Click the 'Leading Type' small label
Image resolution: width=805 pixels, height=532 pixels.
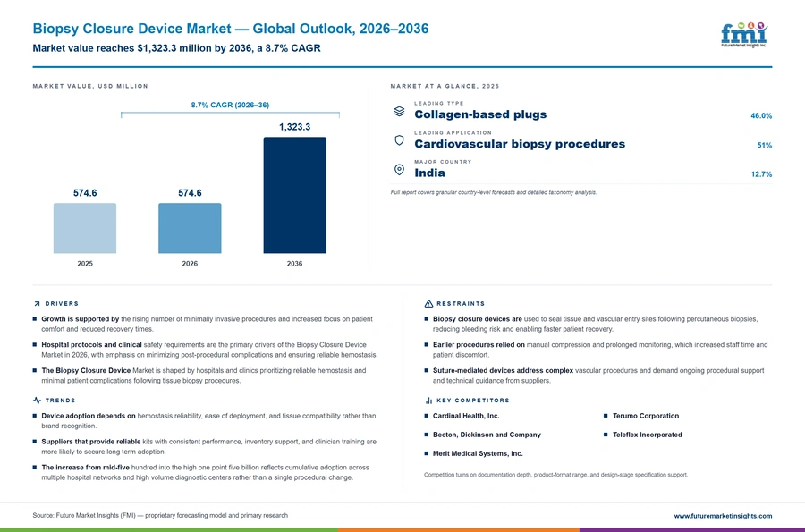(x=439, y=103)
